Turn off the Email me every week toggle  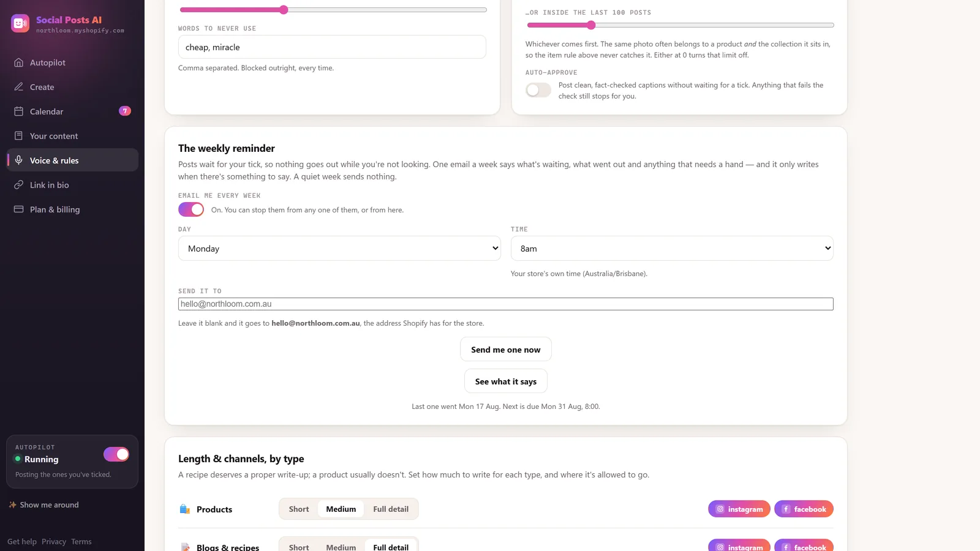coord(191,209)
